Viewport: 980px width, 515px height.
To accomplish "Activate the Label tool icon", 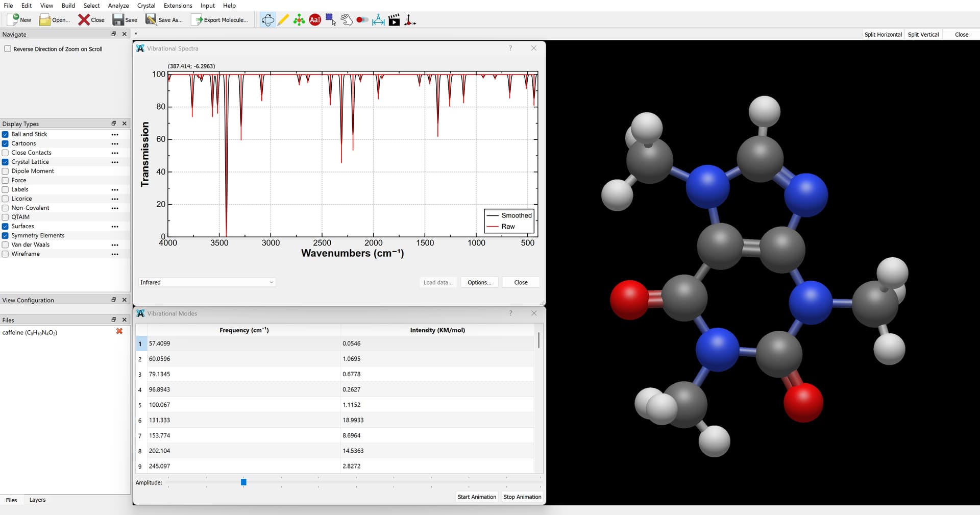I will (x=315, y=20).
